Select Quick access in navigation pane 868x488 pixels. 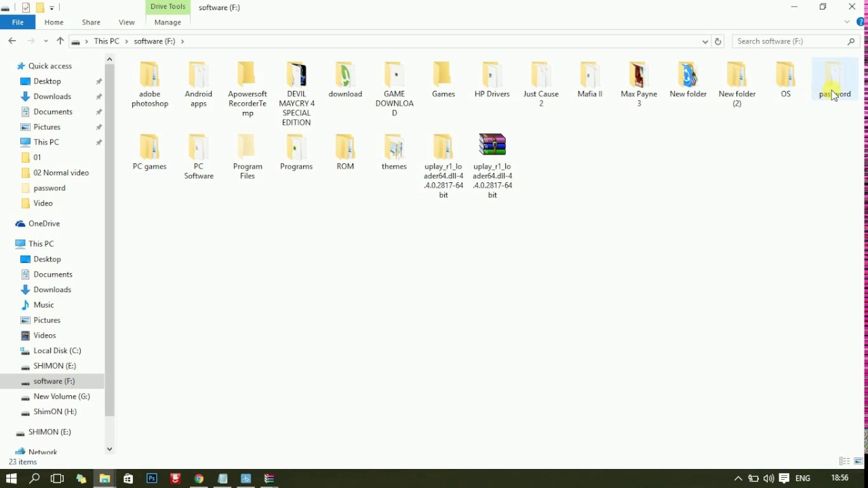click(x=50, y=66)
